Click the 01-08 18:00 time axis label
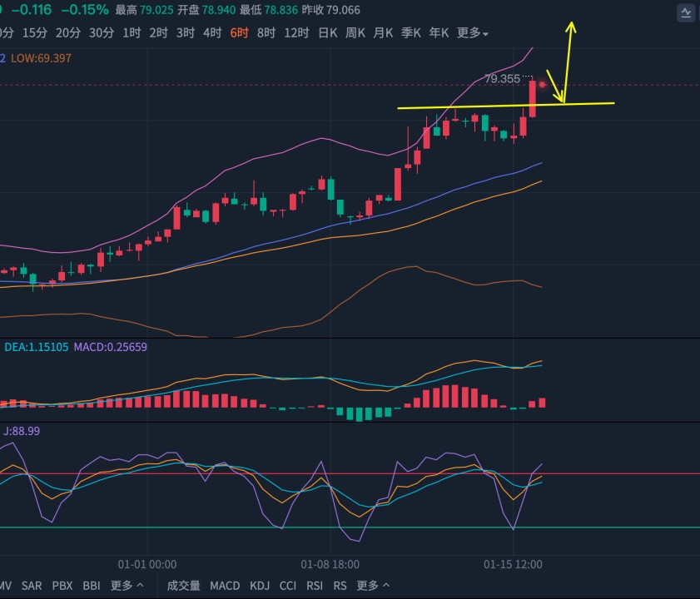700x599 pixels. (x=330, y=565)
